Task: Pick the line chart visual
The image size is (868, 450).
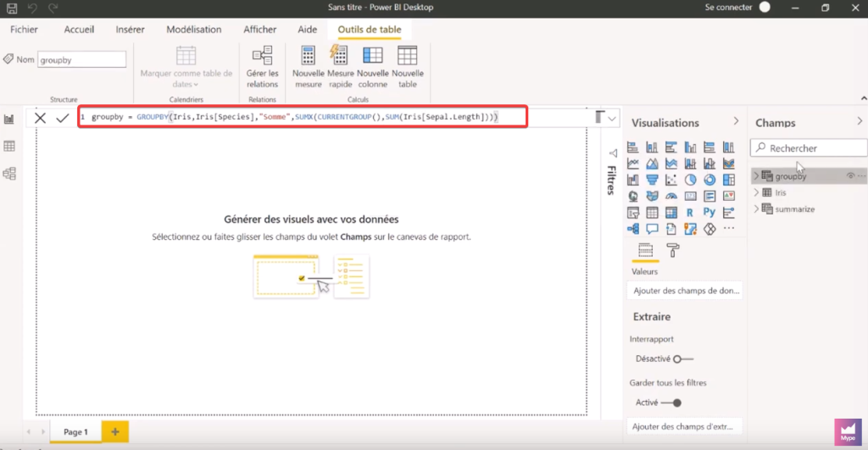Action: [x=632, y=164]
